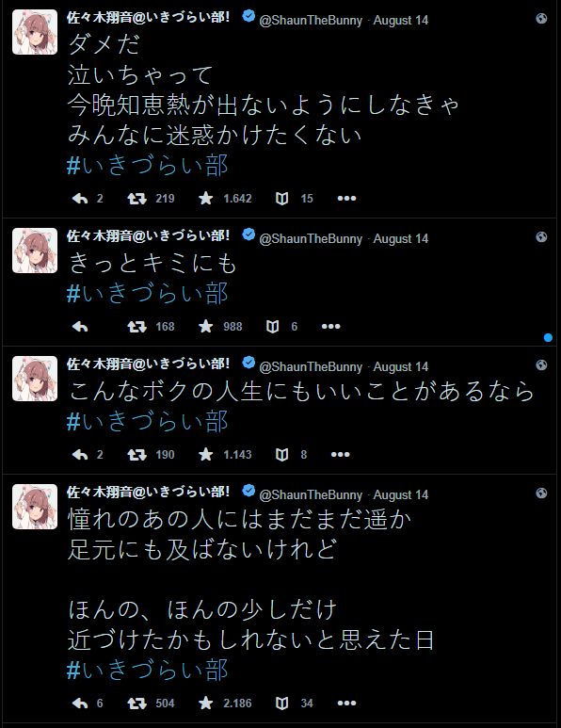
Task: Retweet the tweet with 168 retweets
Action: [136, 327]
